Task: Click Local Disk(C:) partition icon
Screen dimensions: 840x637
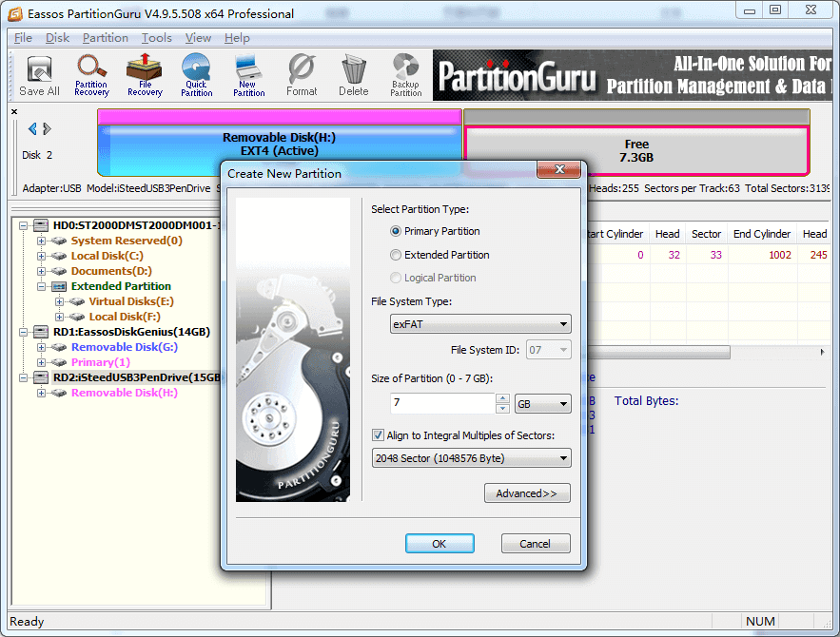Action: click(x=59, y=256)
